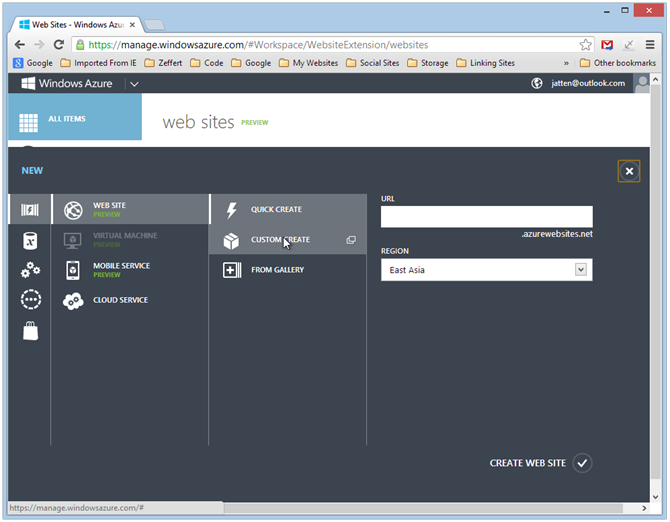
Task: Click the Windows Azure logo
Action: click(28, 83)
